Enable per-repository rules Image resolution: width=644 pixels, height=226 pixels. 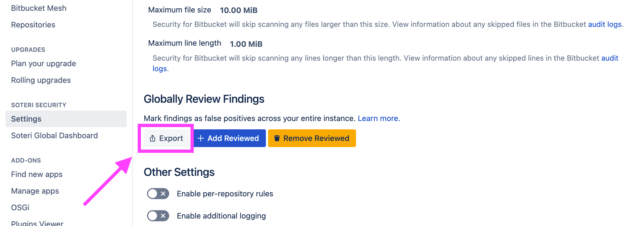[x=158, y=194]
